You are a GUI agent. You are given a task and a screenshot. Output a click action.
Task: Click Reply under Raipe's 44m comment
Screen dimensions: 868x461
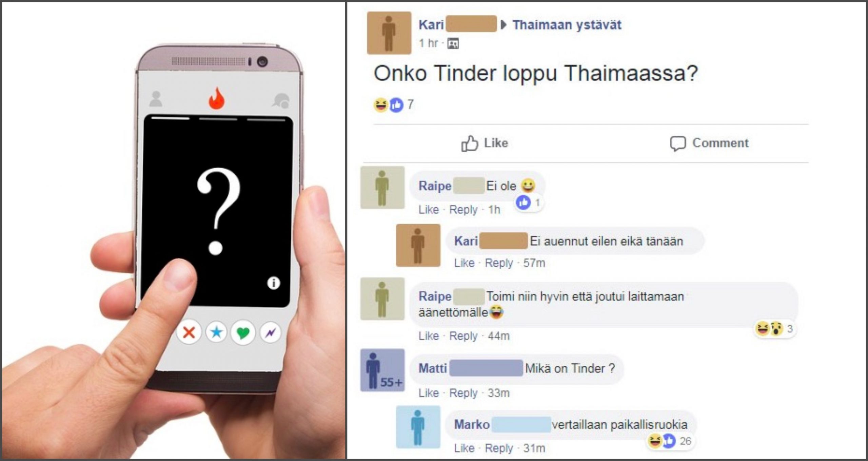463,336
